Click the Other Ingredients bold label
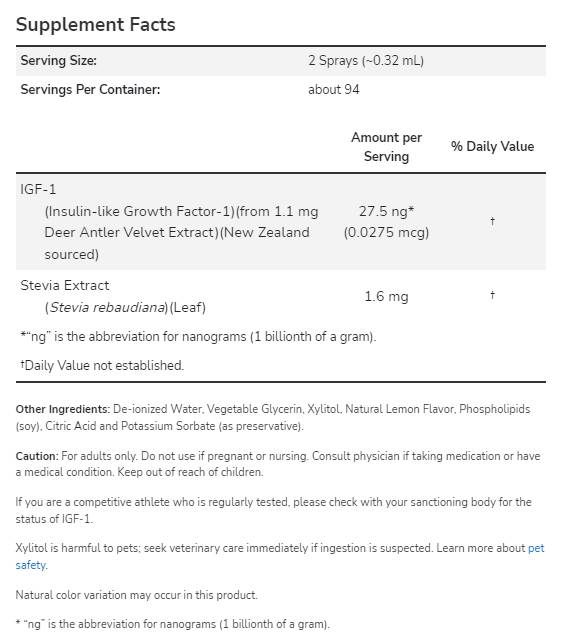The image size is (562, 642). pos(63,409)
